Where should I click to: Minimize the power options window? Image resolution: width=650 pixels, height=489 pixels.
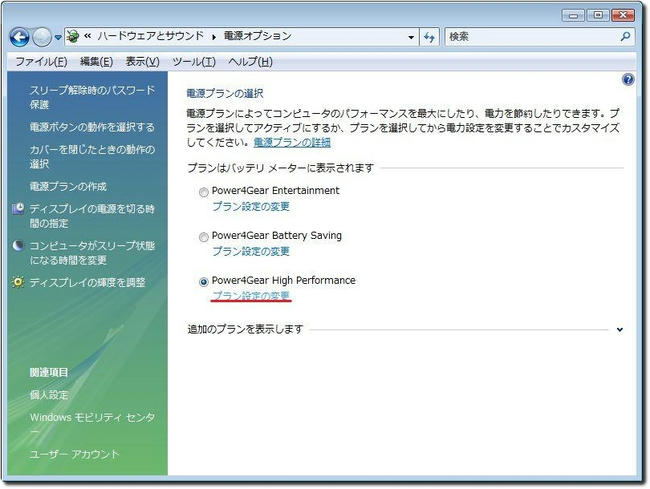(x=574, y=15)
